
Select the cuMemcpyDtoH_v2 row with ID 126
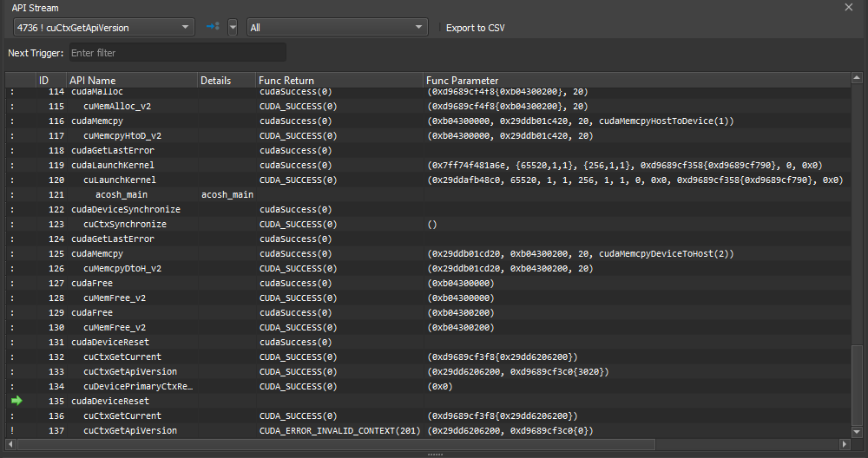pyautogui.click(x=122, y=268)
